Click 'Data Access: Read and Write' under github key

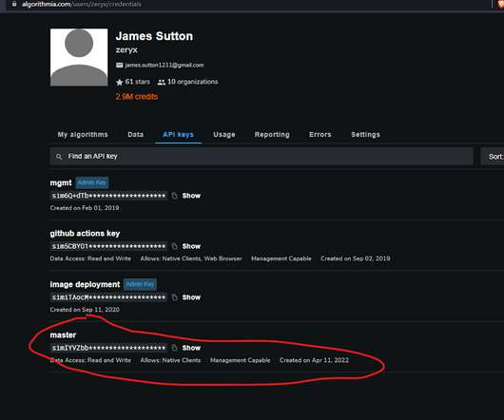pos(90,258)
